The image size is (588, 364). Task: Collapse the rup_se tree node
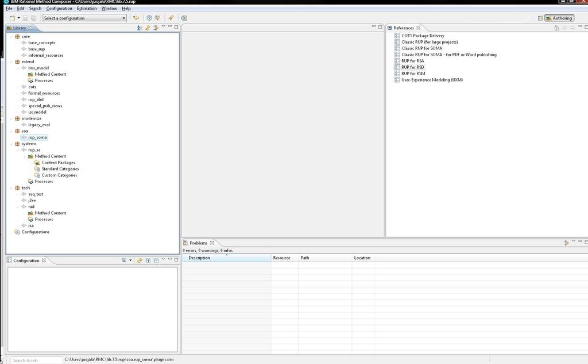coord(18,150)
